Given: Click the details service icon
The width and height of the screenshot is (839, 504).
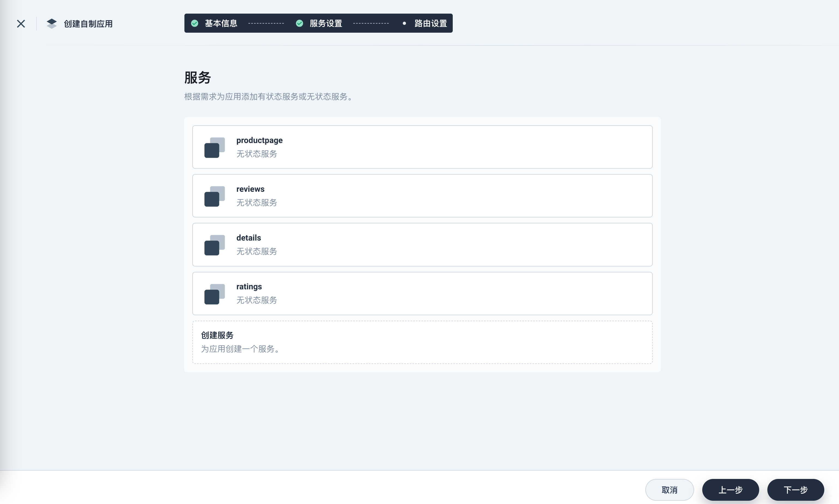Looking at the screenshot, I should point(214,245).
